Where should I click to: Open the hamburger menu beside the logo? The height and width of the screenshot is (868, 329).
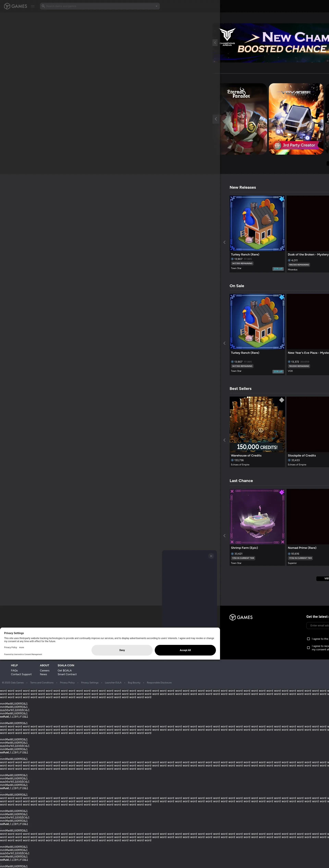click(33, 6)
